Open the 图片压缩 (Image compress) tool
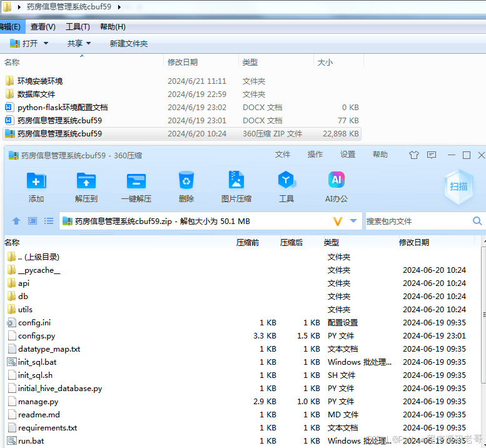 pos(236,180)
